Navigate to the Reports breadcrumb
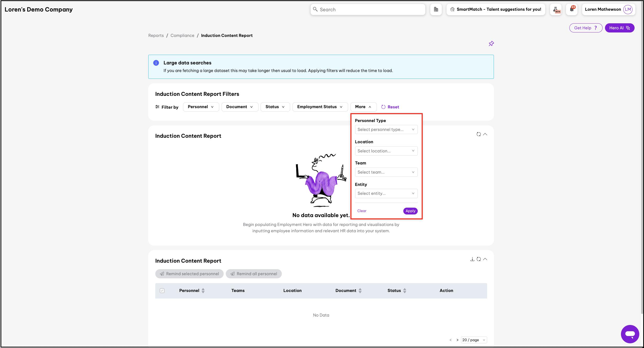 click(x=156, y=35)
